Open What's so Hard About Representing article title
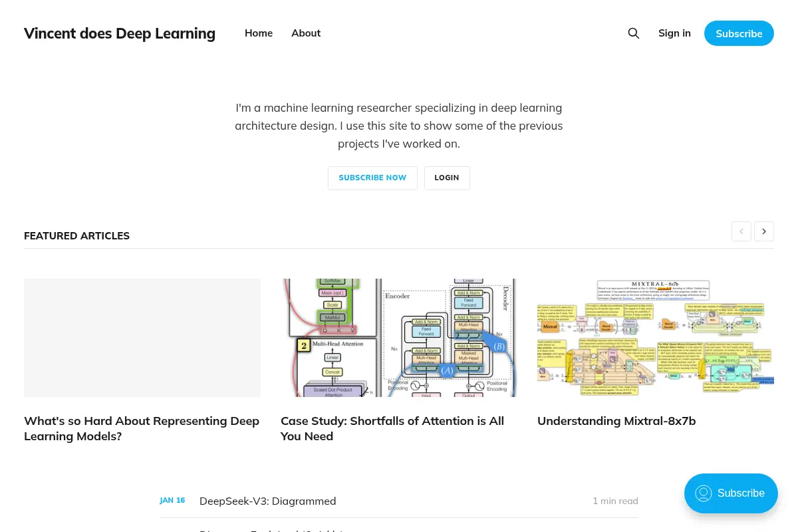Screen dimensions: 798x532 (142, 429)
